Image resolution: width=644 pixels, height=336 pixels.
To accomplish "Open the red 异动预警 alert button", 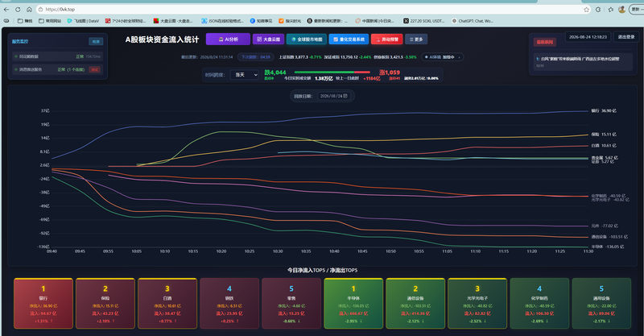I will [387, 39].
